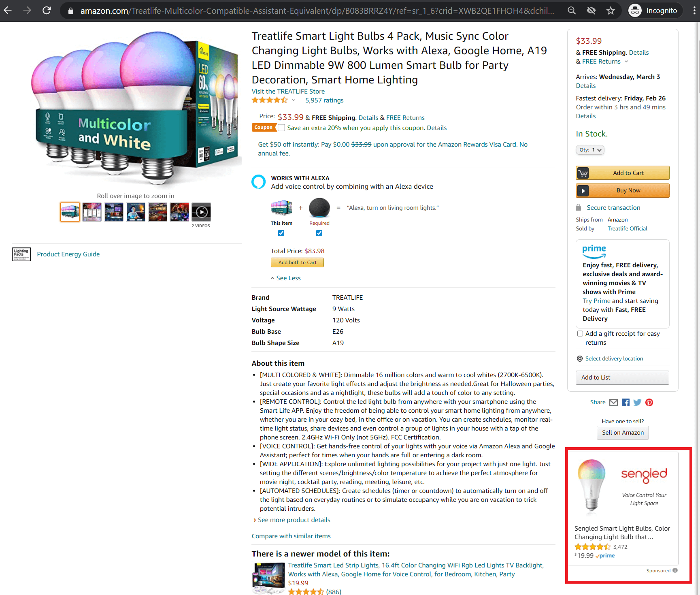700x595 pixels.
Task: Play the product video thumbnail
Action: click(201, 212)
